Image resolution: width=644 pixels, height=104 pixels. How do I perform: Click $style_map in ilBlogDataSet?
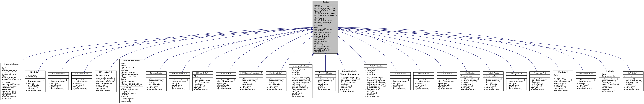pyautogui.click(x=31, y=75)
